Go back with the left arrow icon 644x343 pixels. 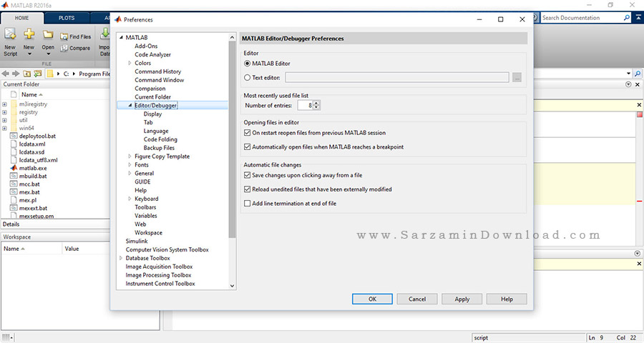pos(5,74)
